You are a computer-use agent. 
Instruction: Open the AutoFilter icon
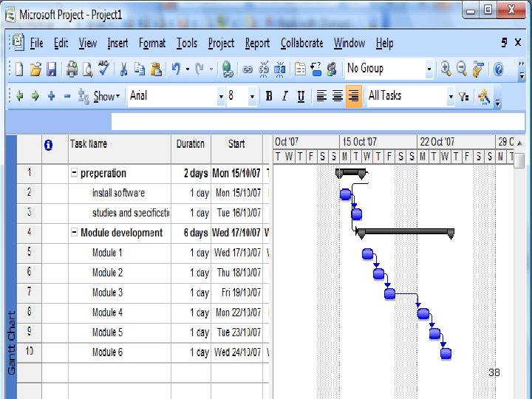(463, 97)
